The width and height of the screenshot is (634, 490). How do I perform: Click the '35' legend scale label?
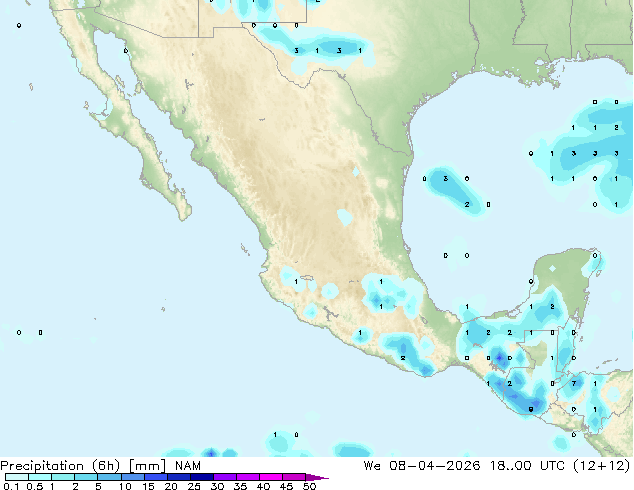click(x=241, y=486)
